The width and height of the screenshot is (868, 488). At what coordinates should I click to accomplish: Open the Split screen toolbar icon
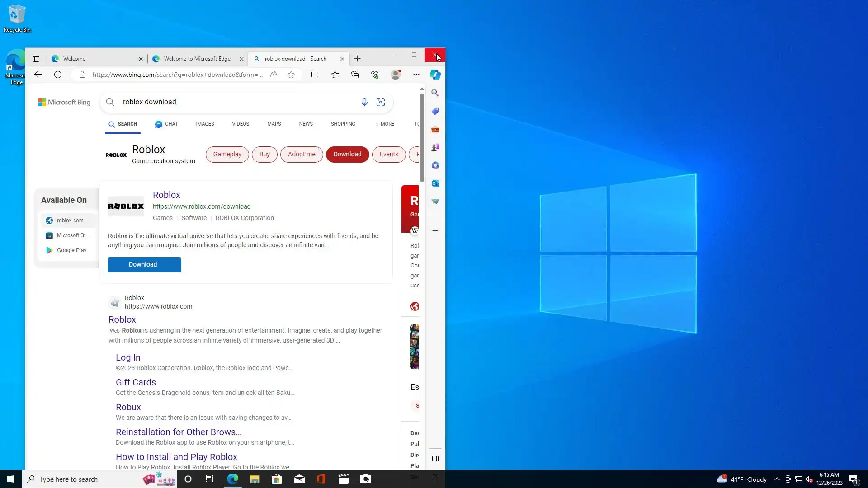pos(315,75)
